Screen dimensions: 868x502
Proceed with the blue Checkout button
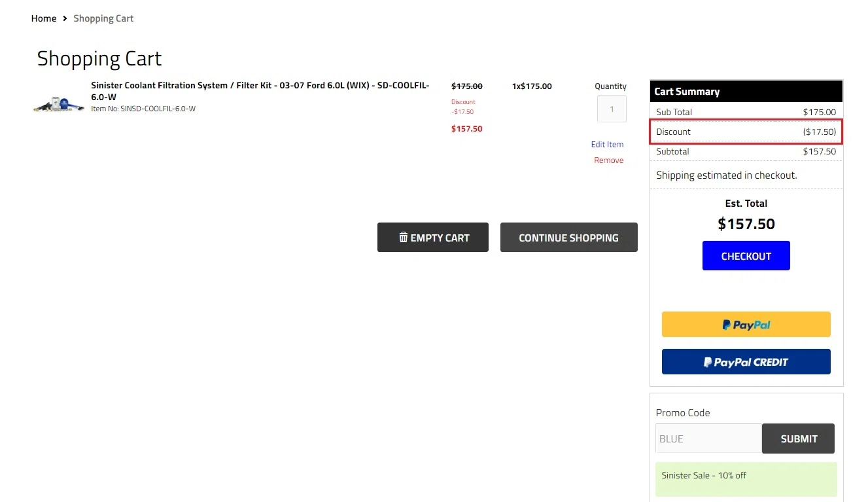(746, 256)
